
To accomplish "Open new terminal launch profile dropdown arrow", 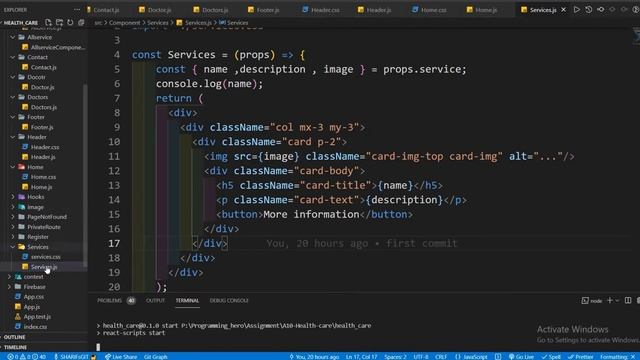I will (617, 300).
